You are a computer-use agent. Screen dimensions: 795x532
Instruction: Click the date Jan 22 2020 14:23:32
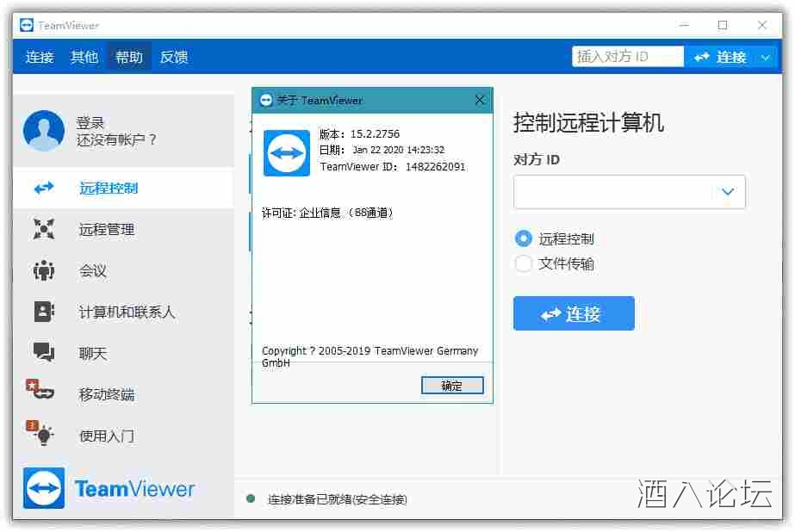coord(398,150)
